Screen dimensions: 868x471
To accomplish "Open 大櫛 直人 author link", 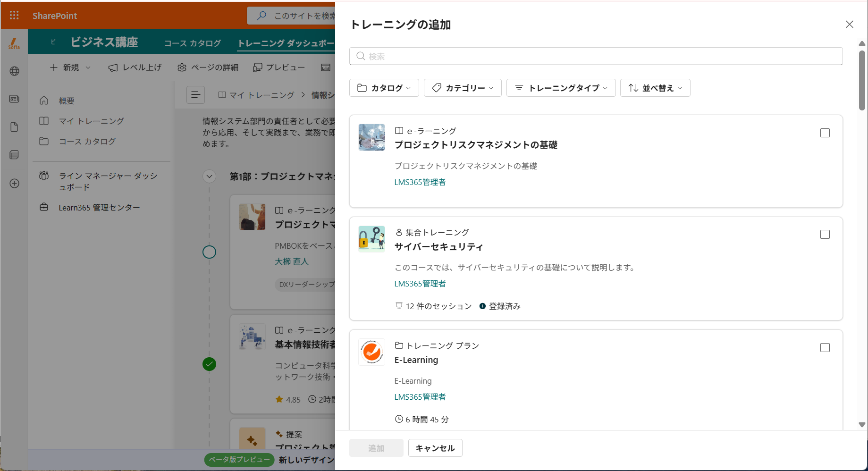I will point(292,261).
